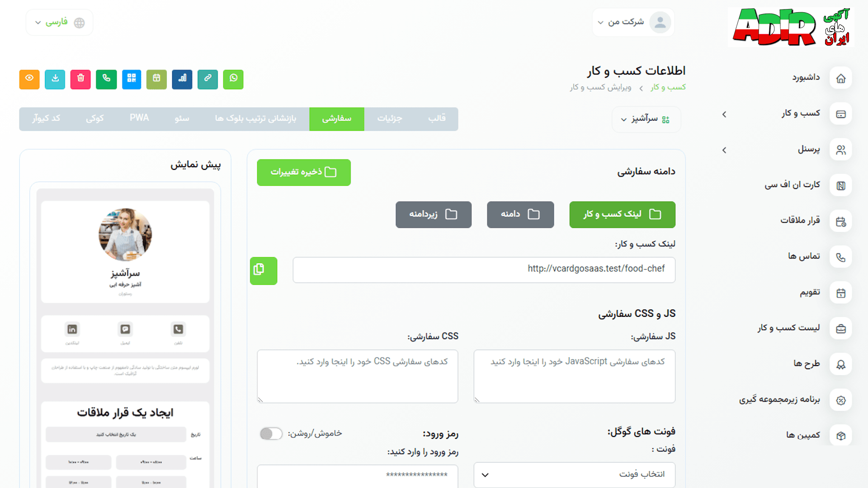Toggle the password on/off switch

pos(271,433)
